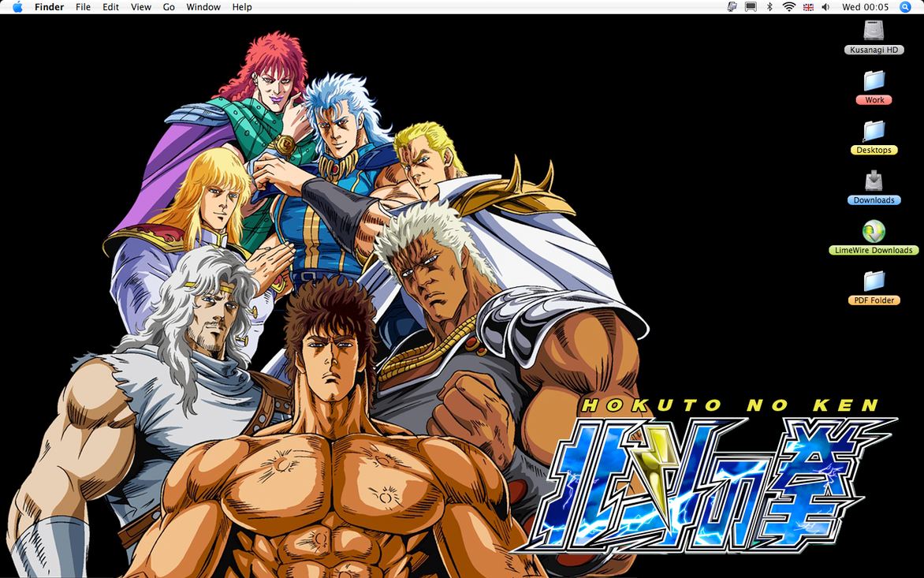
Task: Click the red Work label
Action: (x=874, y=100)
